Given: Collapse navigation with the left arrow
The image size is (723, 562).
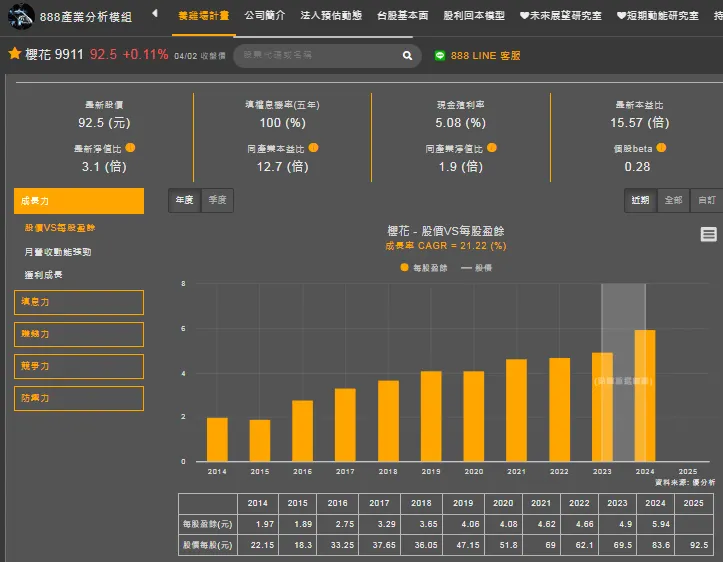Looking at the screenshot, I should click(x=155, y=13).
